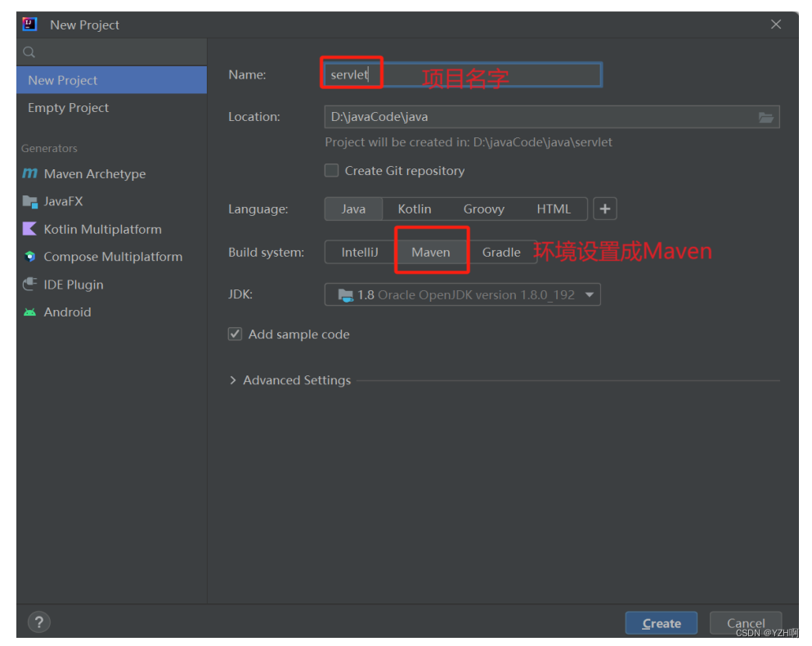The width and height of the screenshot is (812, 646).
Task: Select Java as the language
Action: tap(353, 209)
